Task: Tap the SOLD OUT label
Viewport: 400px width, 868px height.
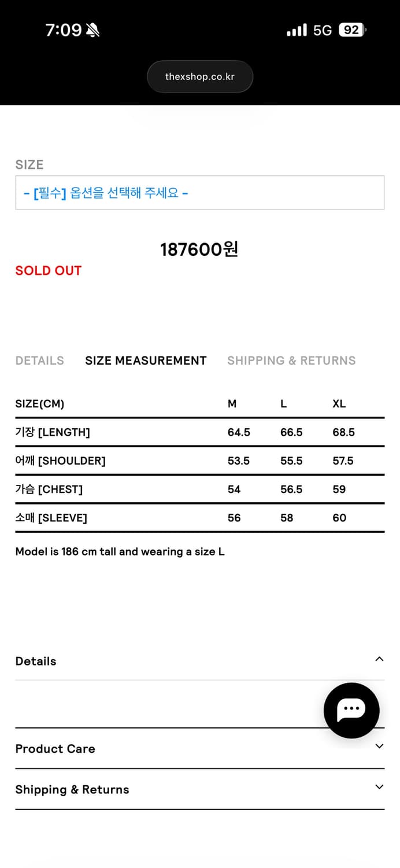Action: [49, 270]
